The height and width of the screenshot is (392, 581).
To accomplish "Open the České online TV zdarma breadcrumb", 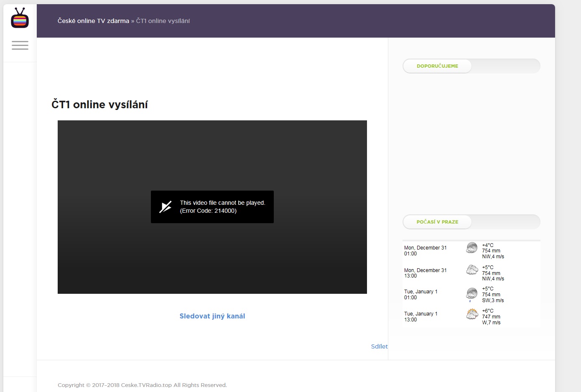I will point(93,21).
